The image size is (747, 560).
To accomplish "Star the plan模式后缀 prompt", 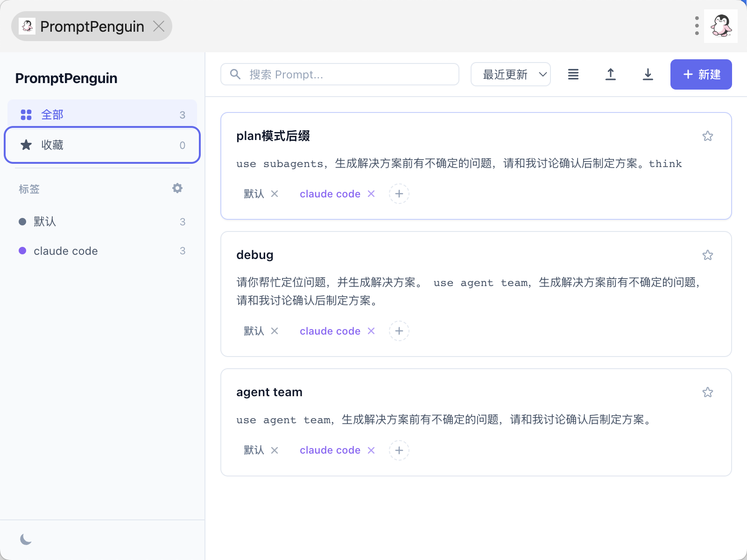I will (x=707, y=136).
